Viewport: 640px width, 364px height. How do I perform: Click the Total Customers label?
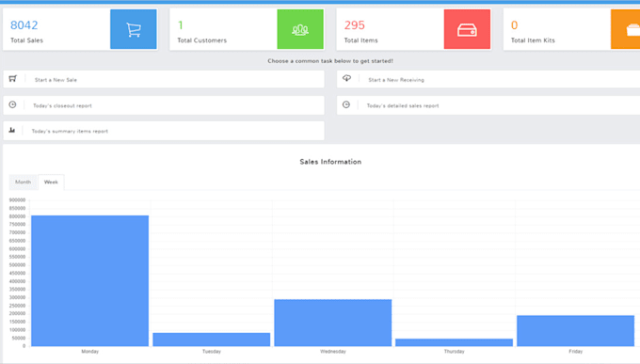pyautogui.click(x=202, y=40)
